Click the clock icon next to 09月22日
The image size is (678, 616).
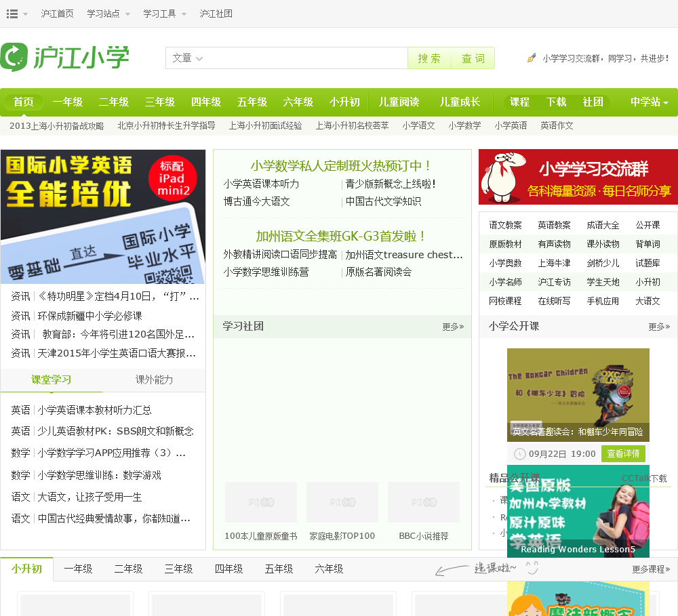tap(519, 454)
